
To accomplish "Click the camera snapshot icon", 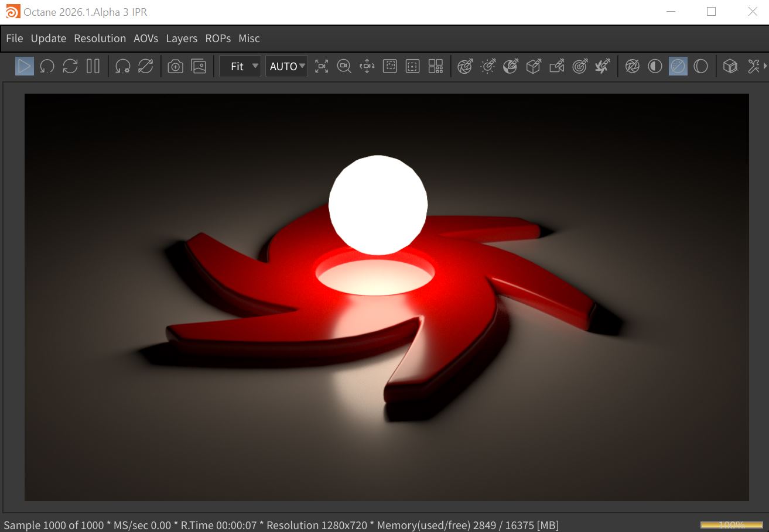I will click(x=175, y=66).
